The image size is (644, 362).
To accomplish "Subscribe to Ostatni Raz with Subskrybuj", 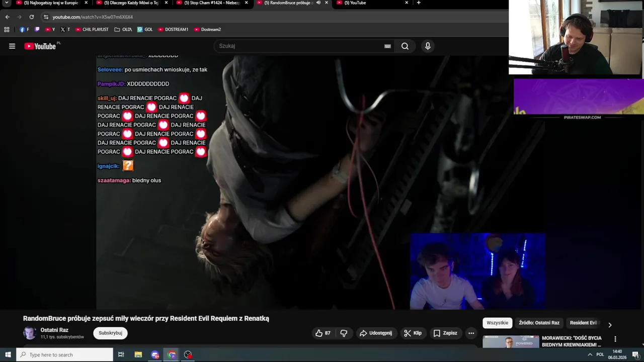I will point(110,333).
